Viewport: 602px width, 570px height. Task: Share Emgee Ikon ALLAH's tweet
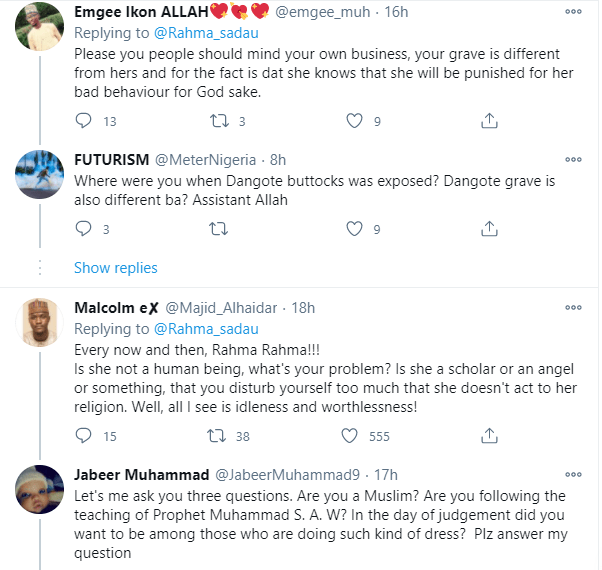coord(489,121)
